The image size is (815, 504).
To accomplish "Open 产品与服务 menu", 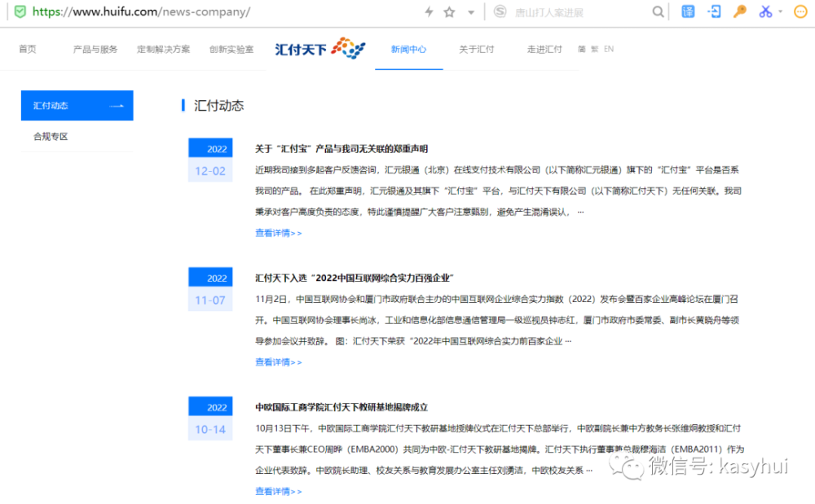I will pyautogui.click(x=95, y=50).
